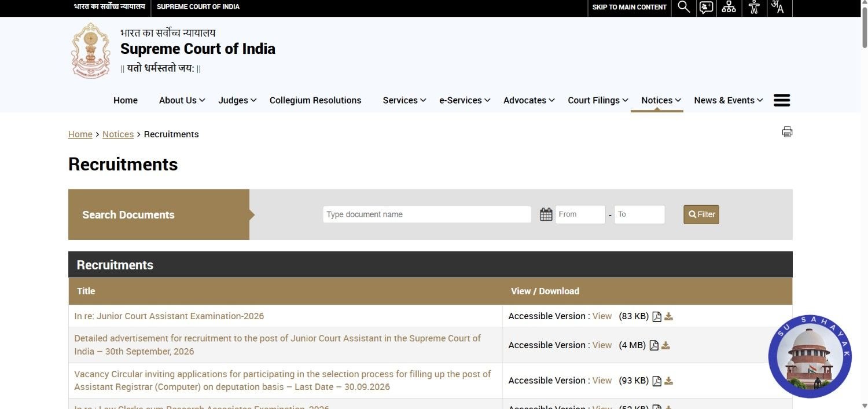The width and height of the screenshot is (868, 409).
Task: Open the social media icon in top bar
Action: point(706,7)
